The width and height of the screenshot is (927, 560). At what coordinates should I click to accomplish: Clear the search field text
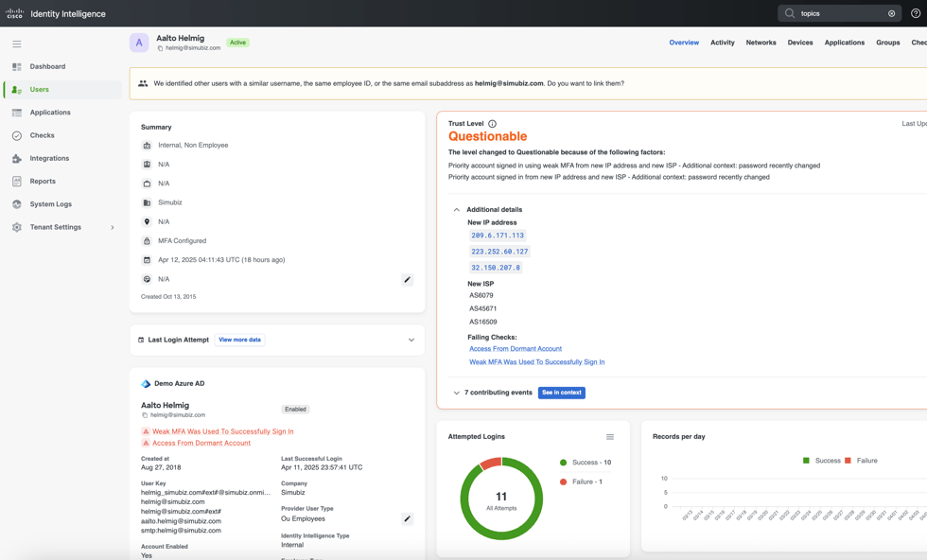coord(891,13)
